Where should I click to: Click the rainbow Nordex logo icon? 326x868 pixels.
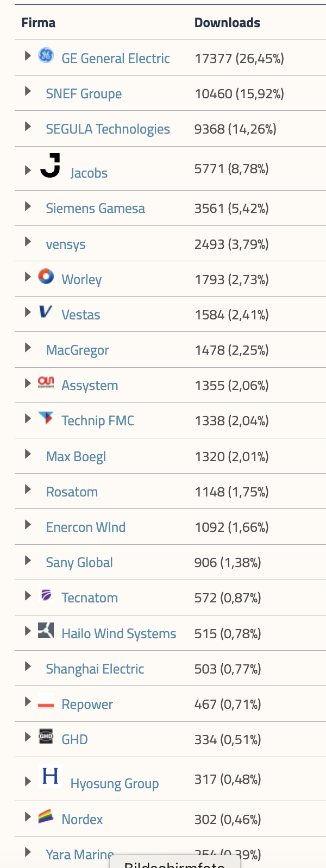coord(46,816)
